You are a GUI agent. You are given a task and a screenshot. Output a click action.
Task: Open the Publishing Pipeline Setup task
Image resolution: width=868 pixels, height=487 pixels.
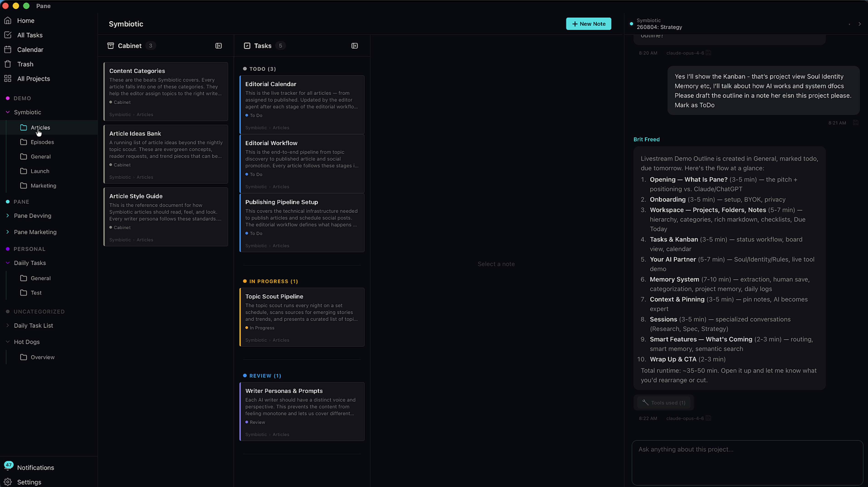pyautogui.click(x=302, y=223)
